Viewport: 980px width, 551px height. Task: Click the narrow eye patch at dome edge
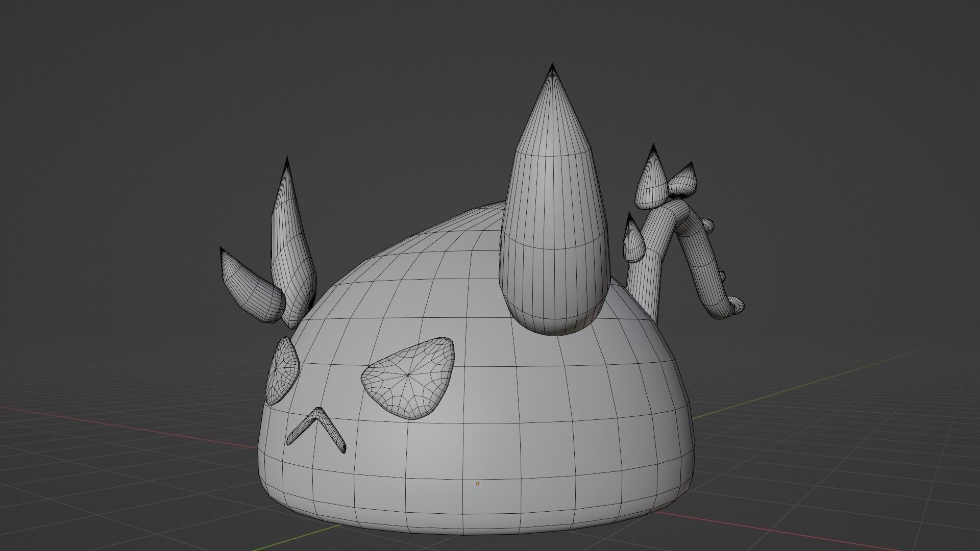click(282, 371)
